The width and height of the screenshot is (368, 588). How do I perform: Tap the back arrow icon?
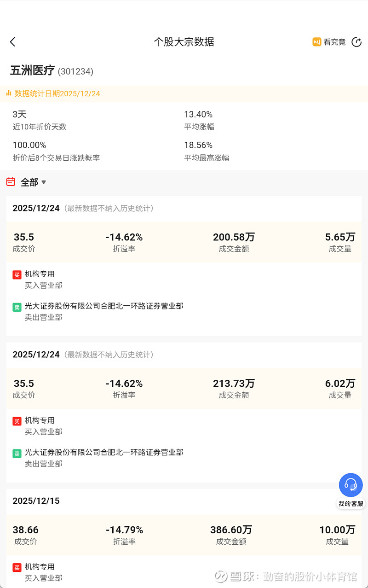12,42
